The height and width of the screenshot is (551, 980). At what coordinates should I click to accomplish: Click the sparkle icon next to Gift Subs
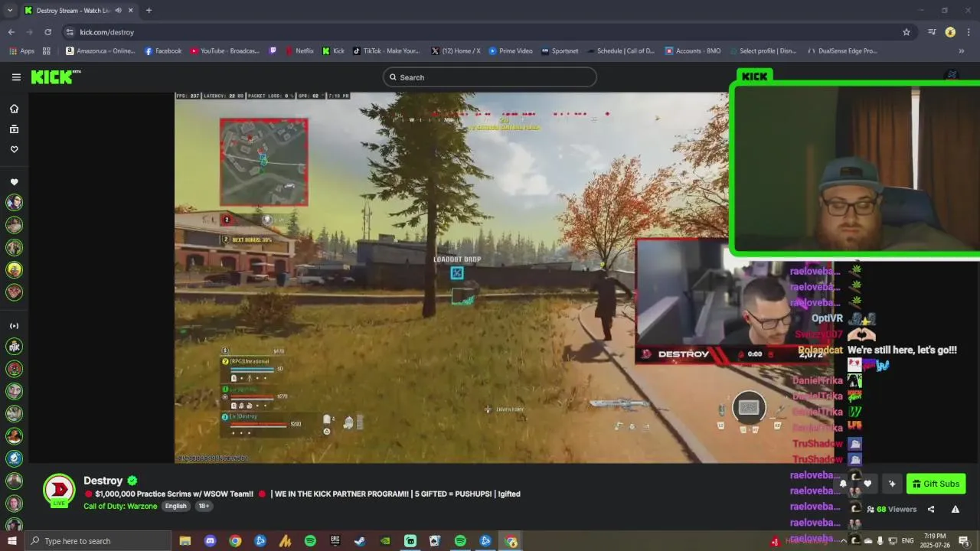tap(892, 484)
